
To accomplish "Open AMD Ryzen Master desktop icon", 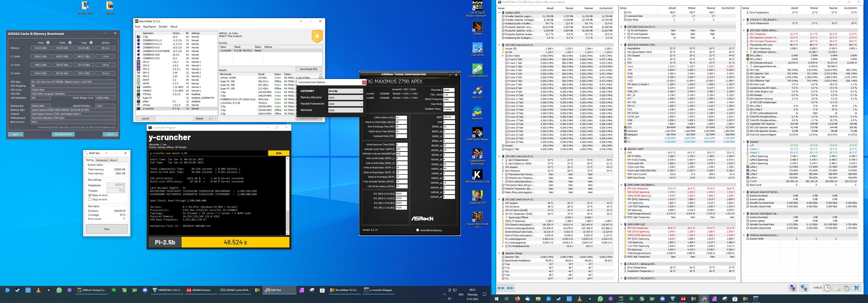I will [477, 134].
